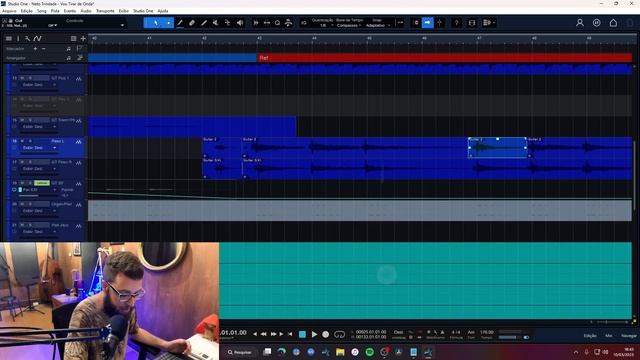Select the Line draw tool
The height and width of the screenshot is (360, 640).
pos(204,23)
